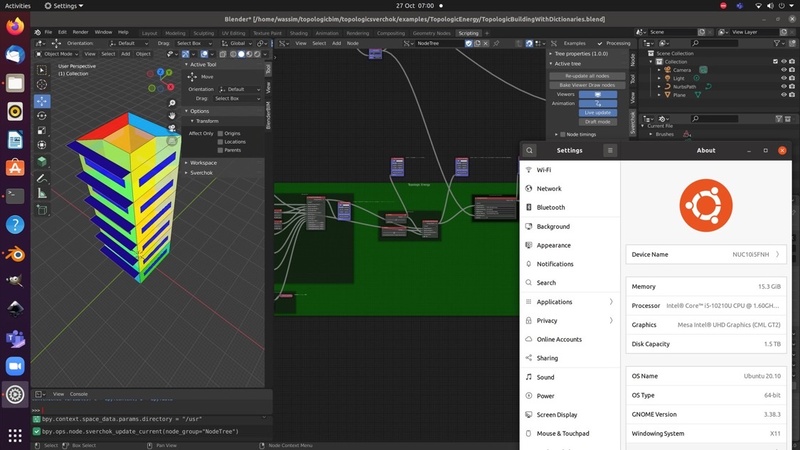The image size is (800, 450).
Task: Toggle the Node timings checkbox
Action: 563,135
